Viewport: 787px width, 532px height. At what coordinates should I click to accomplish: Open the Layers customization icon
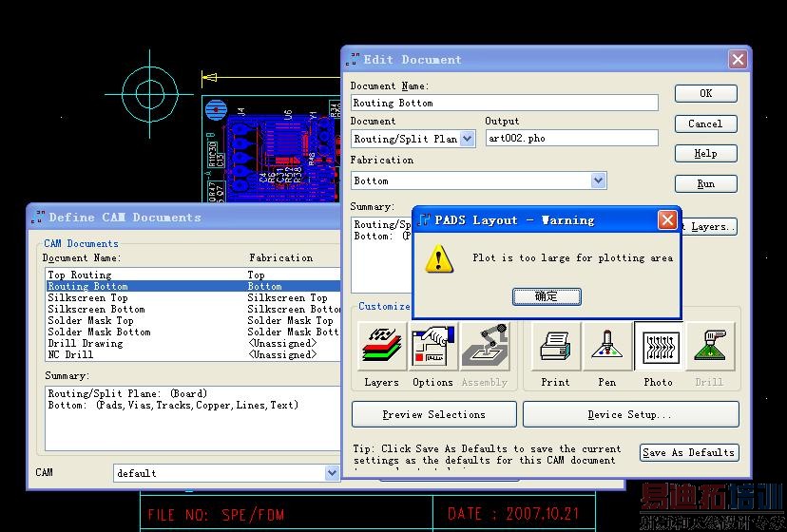pos(381,348)
